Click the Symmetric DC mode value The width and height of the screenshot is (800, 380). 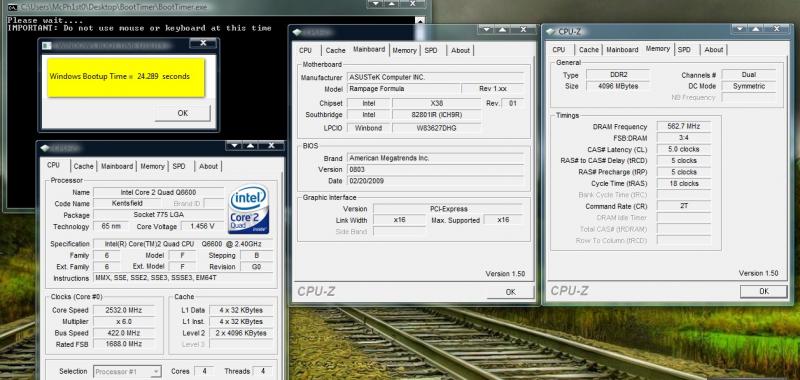tap(749, 86)
